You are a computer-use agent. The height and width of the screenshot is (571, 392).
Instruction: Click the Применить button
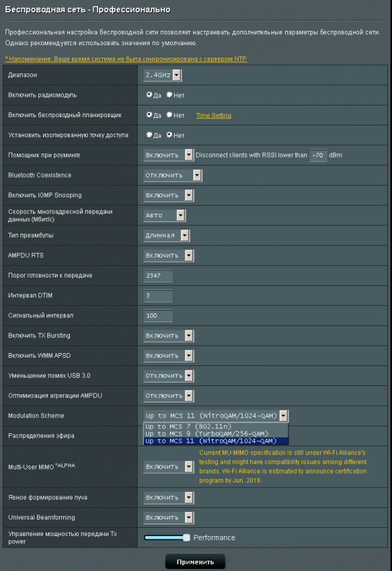tap(195, 562)
